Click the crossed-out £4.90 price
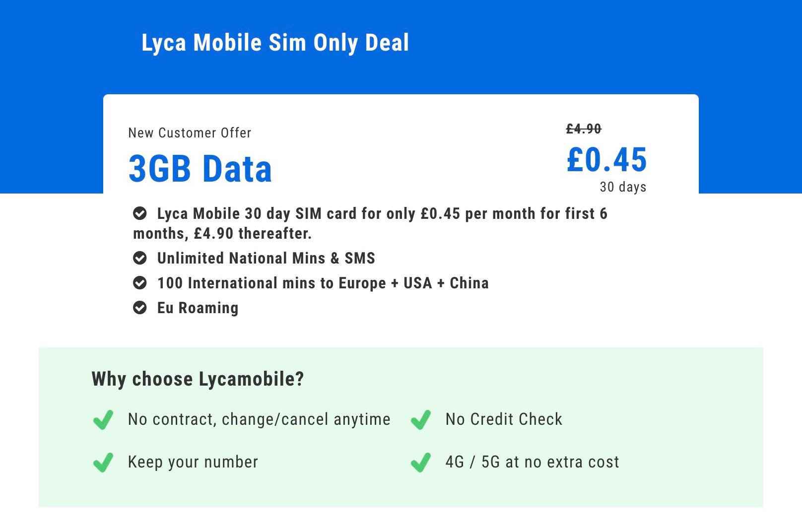This screenshot has height=532, width=802. (x=584, y=129)
